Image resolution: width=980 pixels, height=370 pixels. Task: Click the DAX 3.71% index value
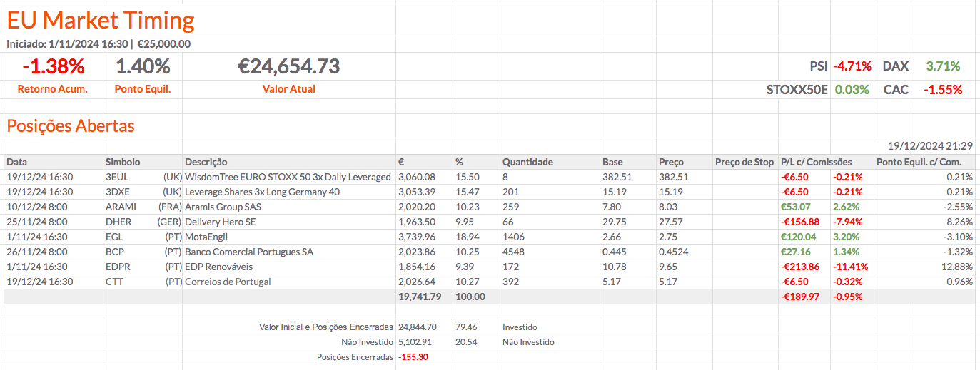[x=943, y=66]
